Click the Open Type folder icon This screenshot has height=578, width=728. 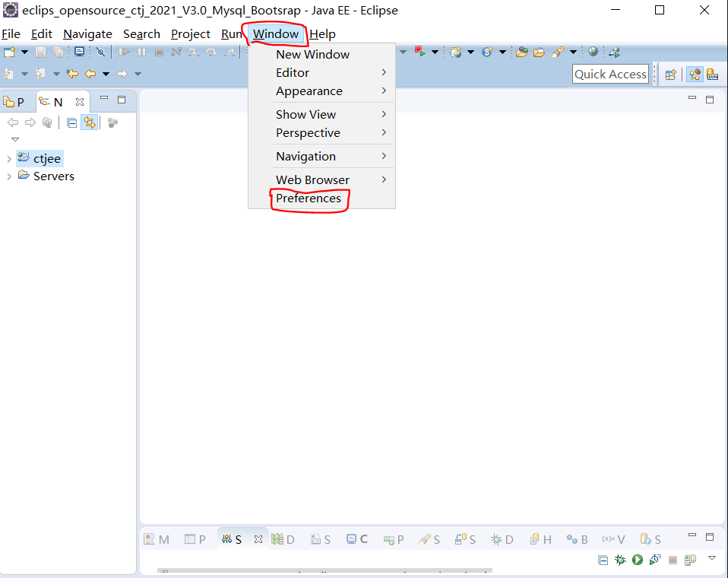[522, 52]
